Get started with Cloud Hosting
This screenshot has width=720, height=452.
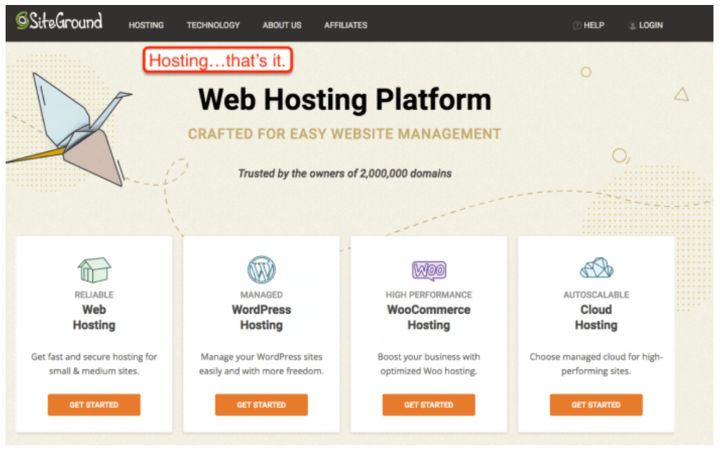[x=596, y=405]
